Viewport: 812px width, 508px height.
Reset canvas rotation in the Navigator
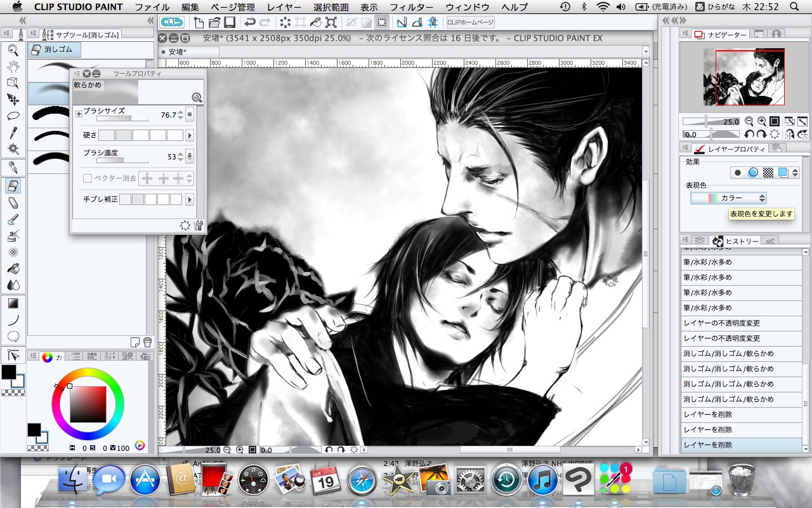click(x=775, y=135)
